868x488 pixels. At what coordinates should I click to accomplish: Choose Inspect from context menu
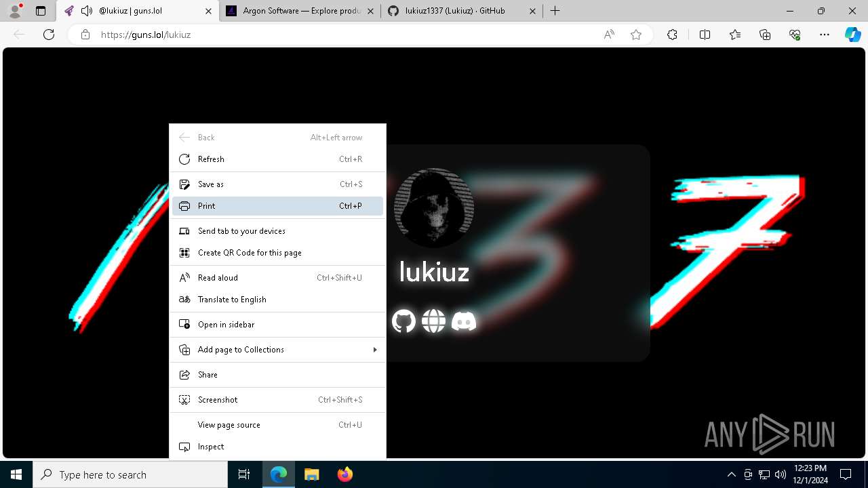(x=277, y=447)
